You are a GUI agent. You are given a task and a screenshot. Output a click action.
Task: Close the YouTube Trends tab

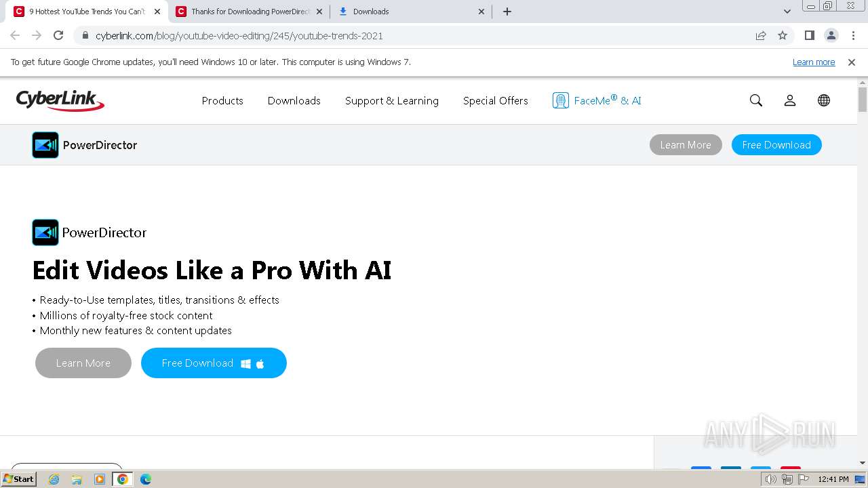pyautogui.click(x=157, y=12)
